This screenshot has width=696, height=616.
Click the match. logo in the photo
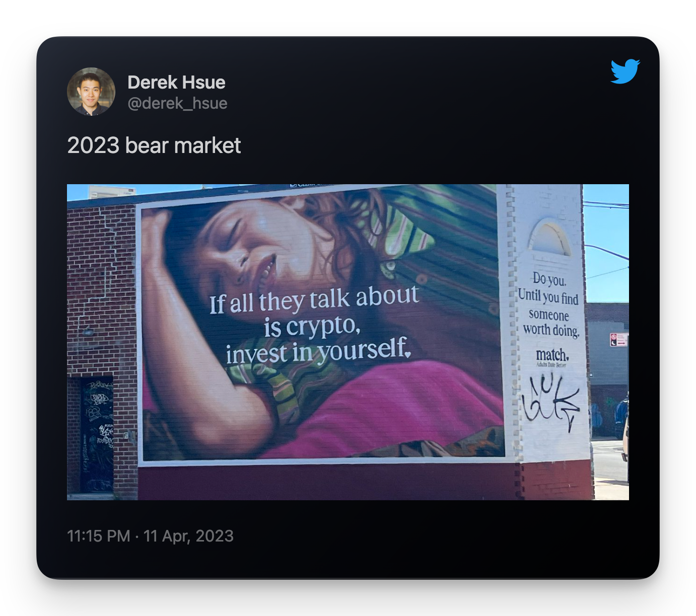[x=552, y=355]
